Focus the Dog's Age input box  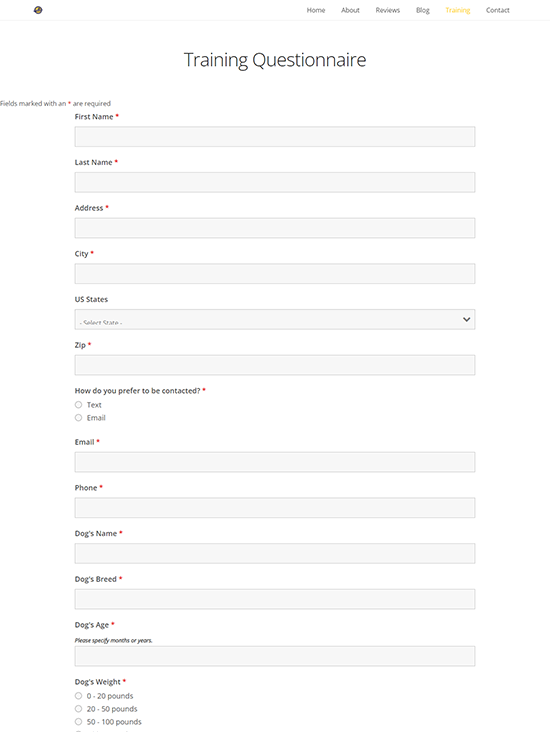(x=275, y=656)
